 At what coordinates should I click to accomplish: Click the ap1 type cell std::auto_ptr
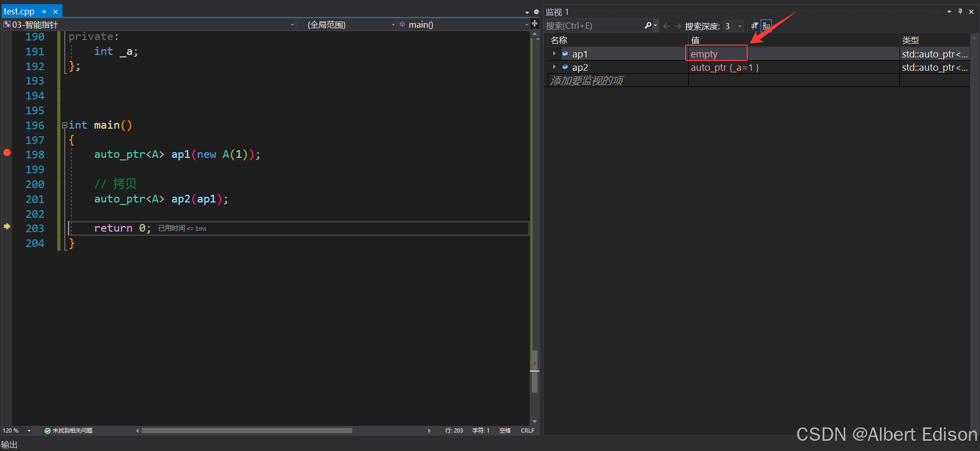[x=934, y=54]
